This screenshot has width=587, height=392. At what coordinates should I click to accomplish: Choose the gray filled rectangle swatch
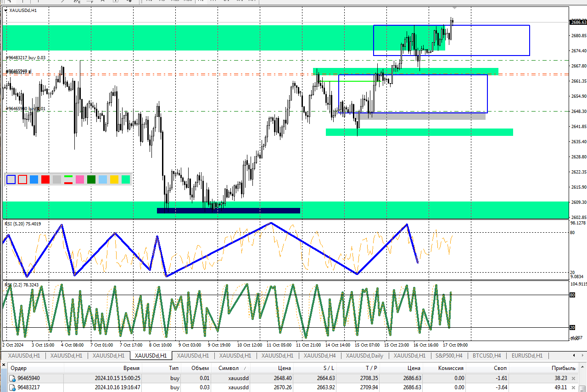click(57, 179)
